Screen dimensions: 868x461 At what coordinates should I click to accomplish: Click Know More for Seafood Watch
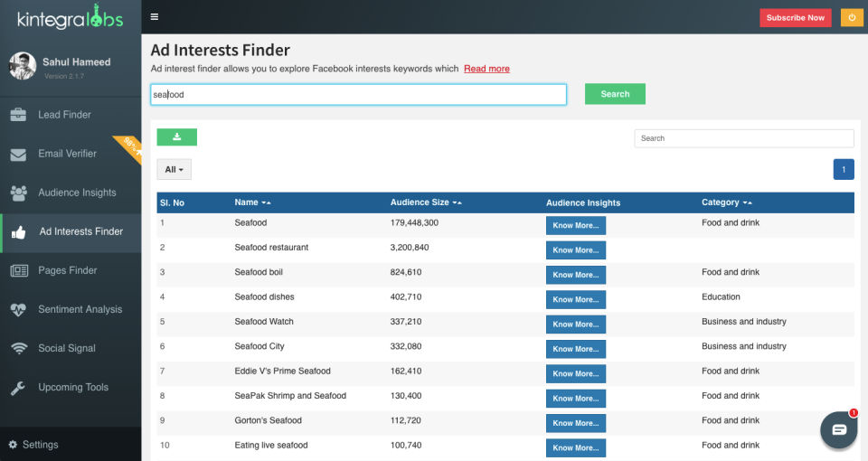pos(576,325)
